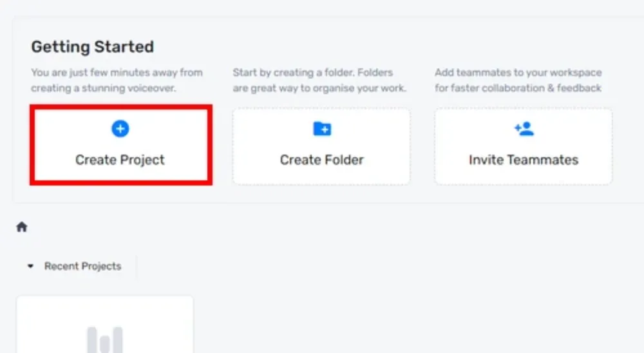Screen dimensions: 644x353
Task: Click the empty white top of the recent project card
Action: pos(105,309)
